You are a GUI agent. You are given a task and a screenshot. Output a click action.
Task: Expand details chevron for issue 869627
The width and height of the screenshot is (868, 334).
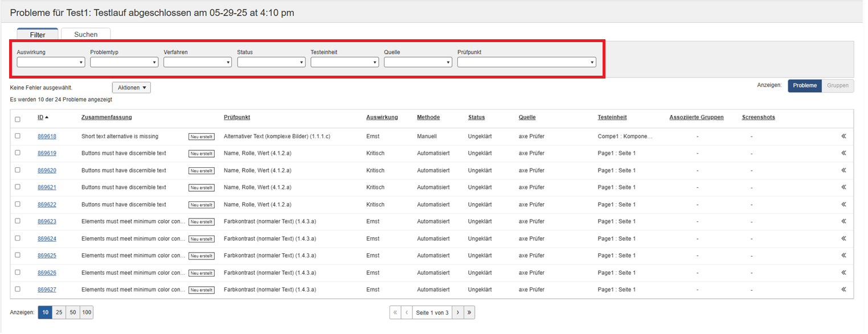(844, 290)
